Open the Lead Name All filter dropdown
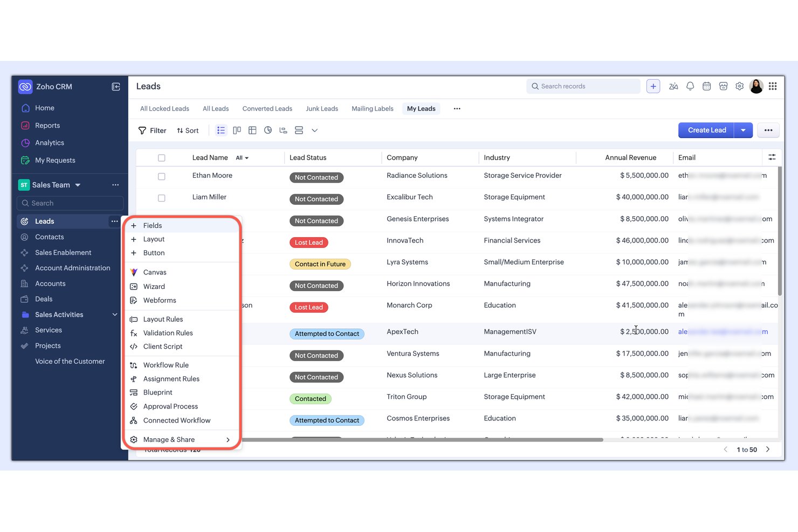 click(x=242, y=158)
